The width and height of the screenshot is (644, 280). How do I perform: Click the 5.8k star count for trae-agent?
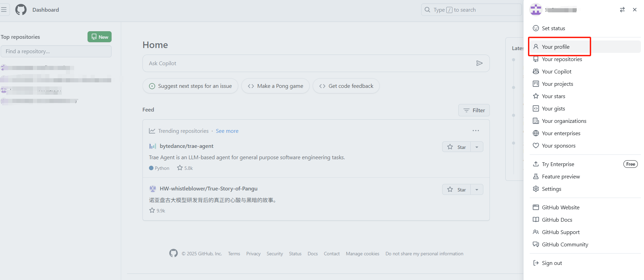[185, 168]
